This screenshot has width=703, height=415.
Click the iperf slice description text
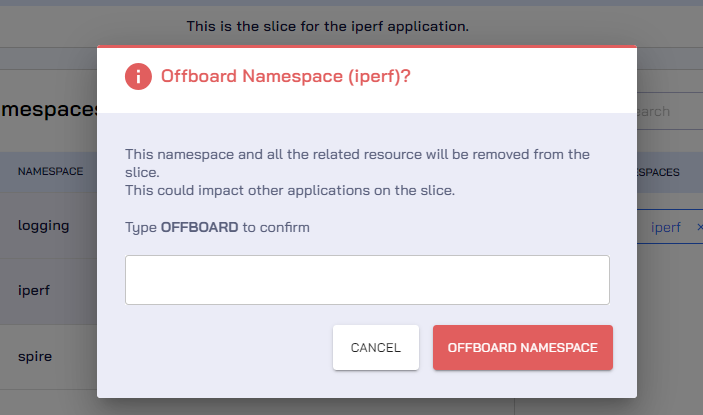328,26
